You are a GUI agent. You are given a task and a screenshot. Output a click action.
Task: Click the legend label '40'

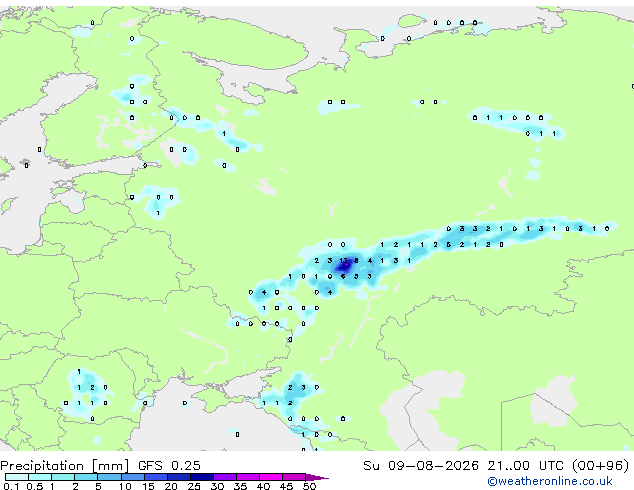click(263, 486)
